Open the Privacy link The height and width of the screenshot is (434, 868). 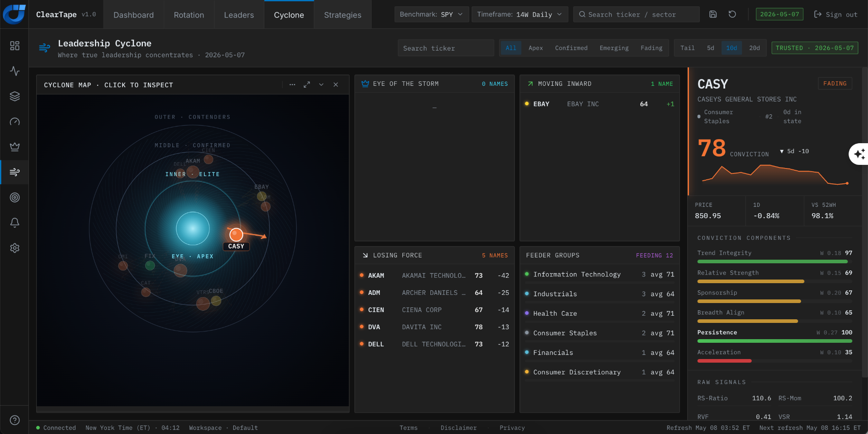512,428
